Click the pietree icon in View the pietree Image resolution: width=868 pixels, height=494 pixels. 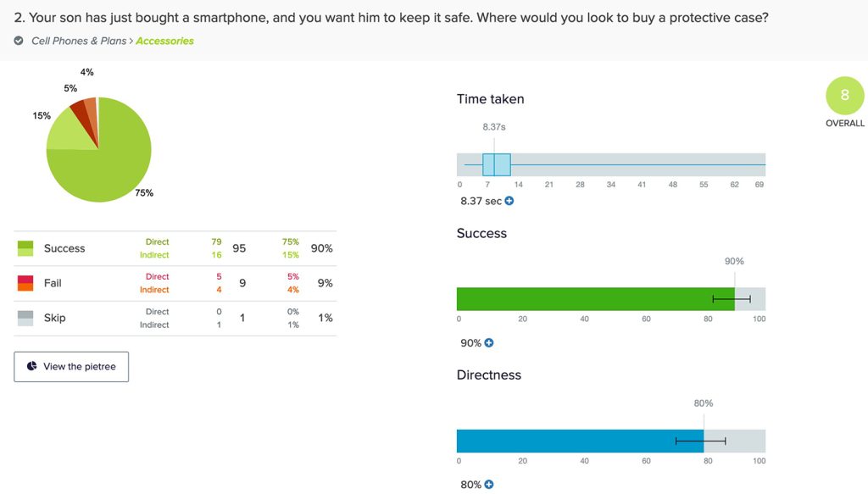[x=32, y=367]
